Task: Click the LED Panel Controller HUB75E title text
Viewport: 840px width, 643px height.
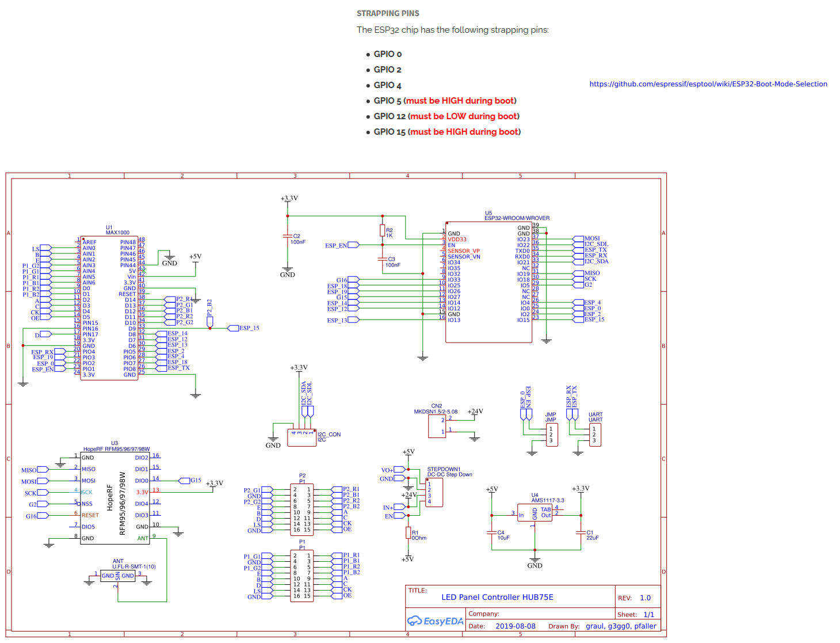Action: (497, 597)
